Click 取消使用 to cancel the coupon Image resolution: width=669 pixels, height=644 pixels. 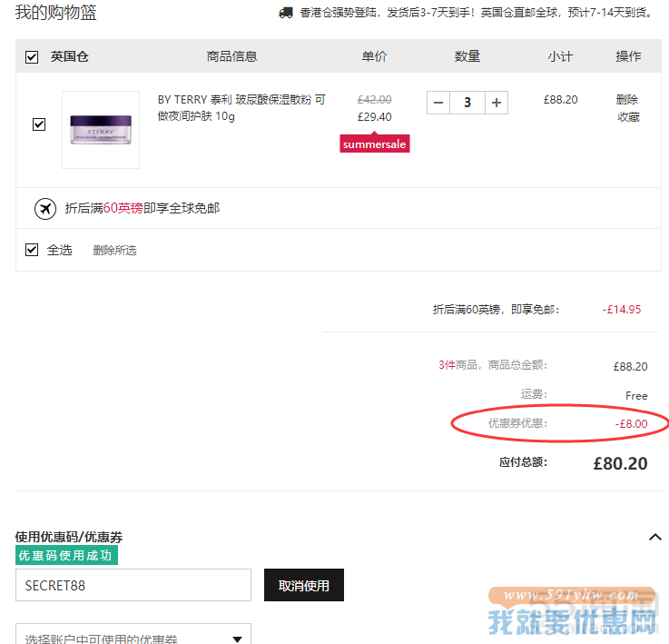(304, 585)
